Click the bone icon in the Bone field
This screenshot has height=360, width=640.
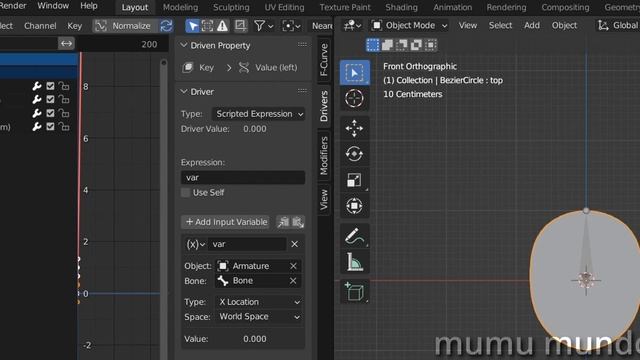(223, 281)
